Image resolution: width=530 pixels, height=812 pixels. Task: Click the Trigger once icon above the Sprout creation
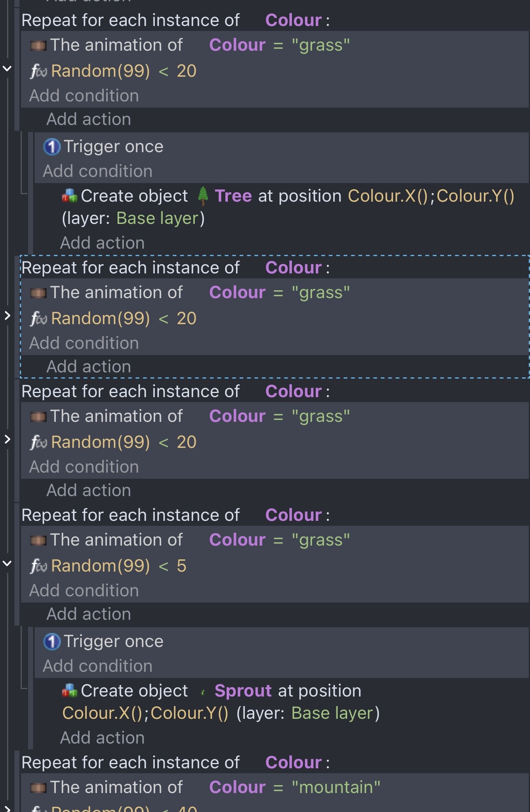tap(52, 641)
